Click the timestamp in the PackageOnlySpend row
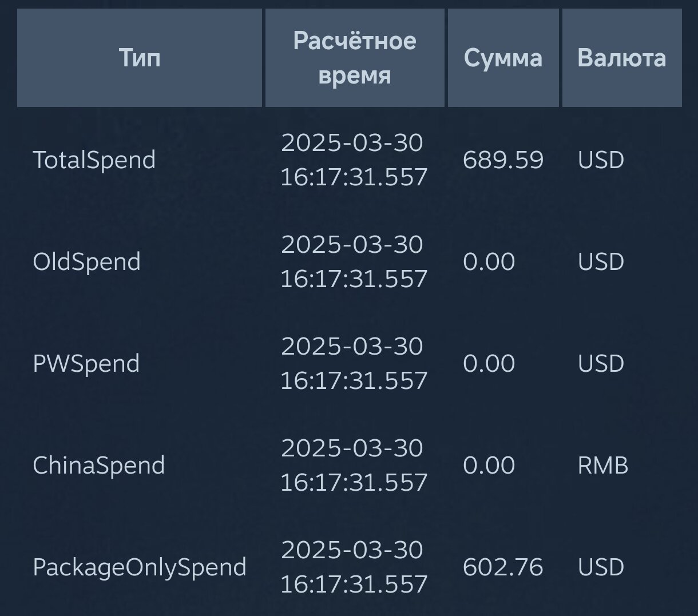Screen dimensions: 698x616 point(354,567)
